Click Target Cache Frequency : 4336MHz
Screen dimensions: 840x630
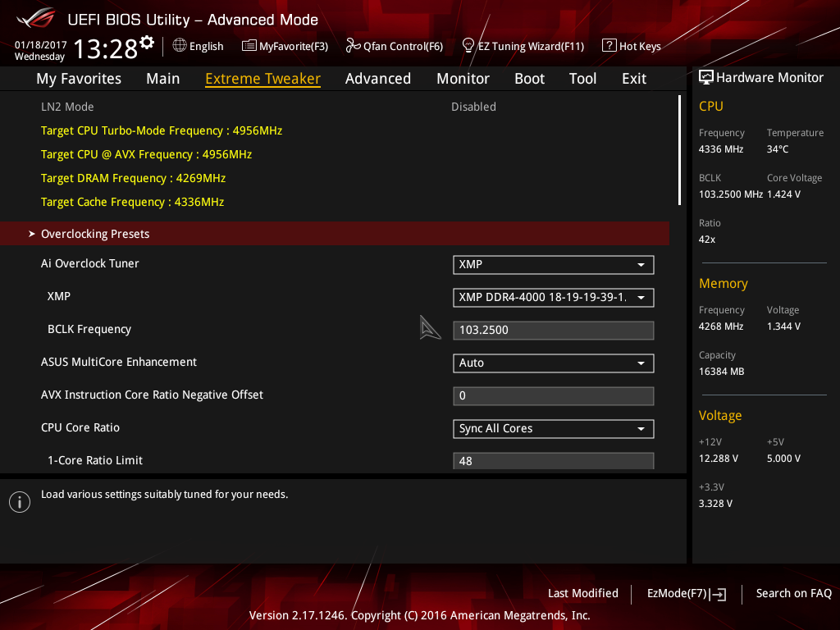(132, 202)
